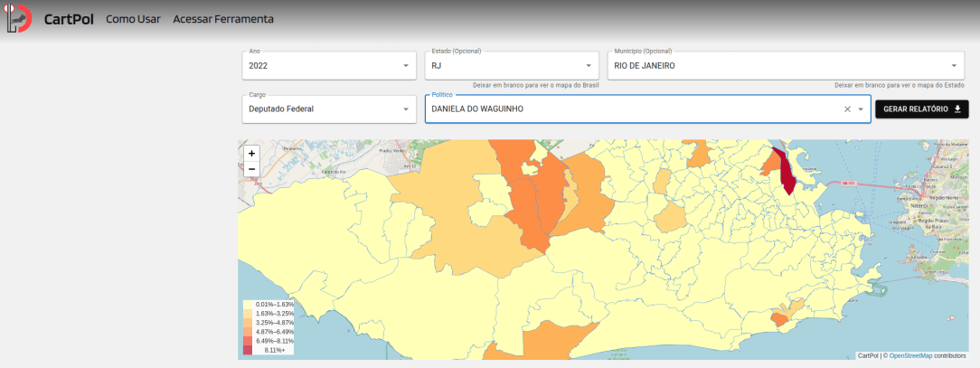
Task: Expand the Município dropdown arrow
Action: [x=954, y=66]
